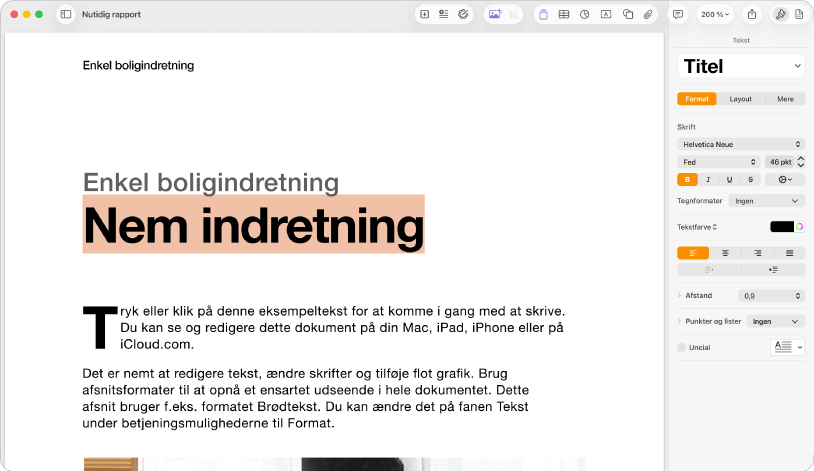The height and width of the screenshot is (471, 814).
Task: Open the color wheel picker
Action: click(x=799, y=227)
